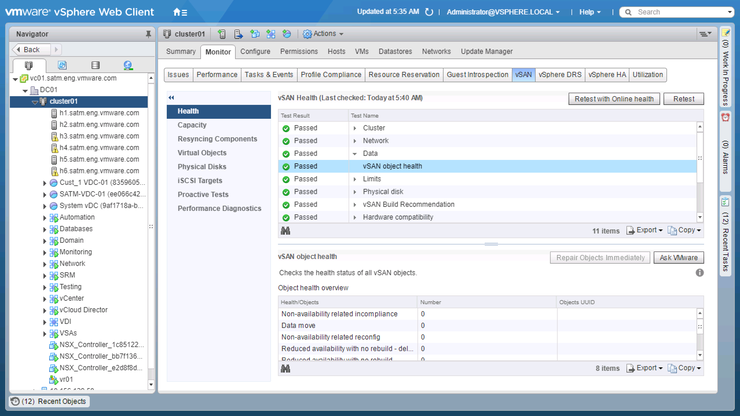Open the Alarms side panel icon
This screenshot has height=416, width=740.
point(725,118)
